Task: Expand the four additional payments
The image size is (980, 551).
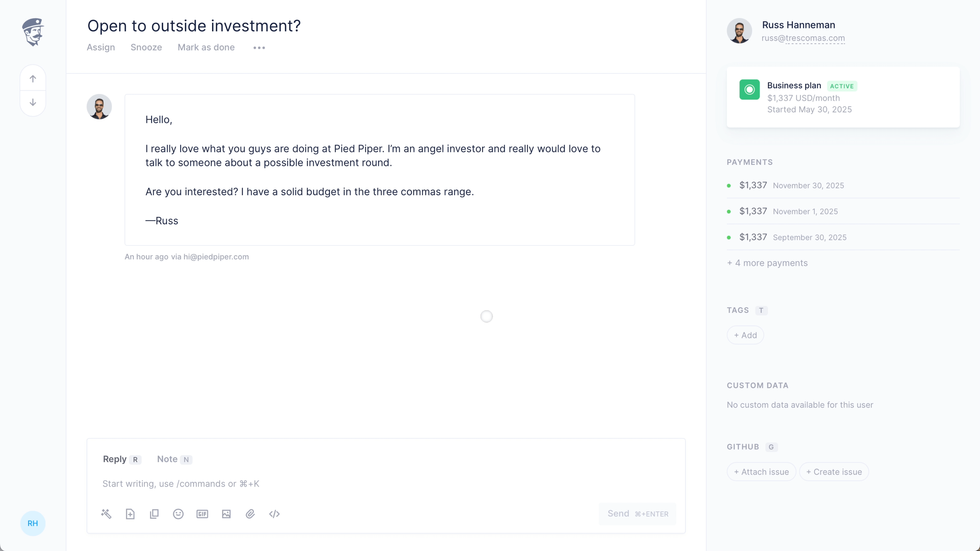Action: point(767,262)
